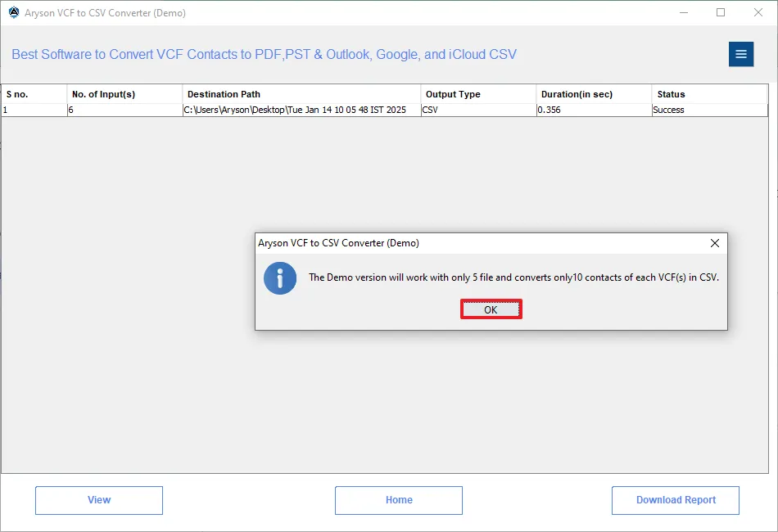
Task: Open the View button
Action: click(99, 500)
